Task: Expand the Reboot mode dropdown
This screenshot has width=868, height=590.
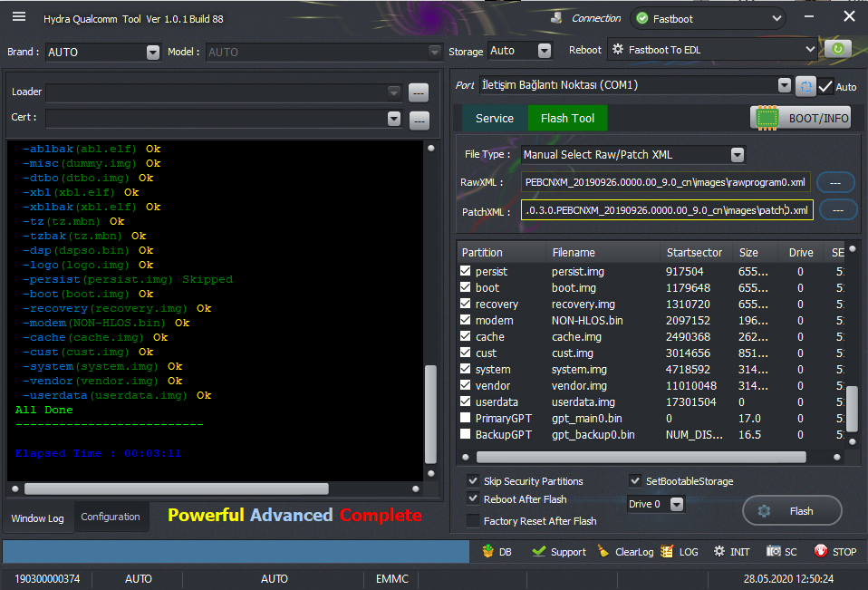Action: 810,49
